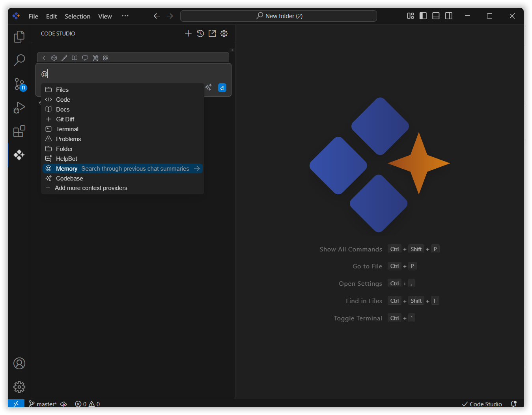The image size is (532, 415).
Task: Open the Edit menu
Action: coord(51,16)
